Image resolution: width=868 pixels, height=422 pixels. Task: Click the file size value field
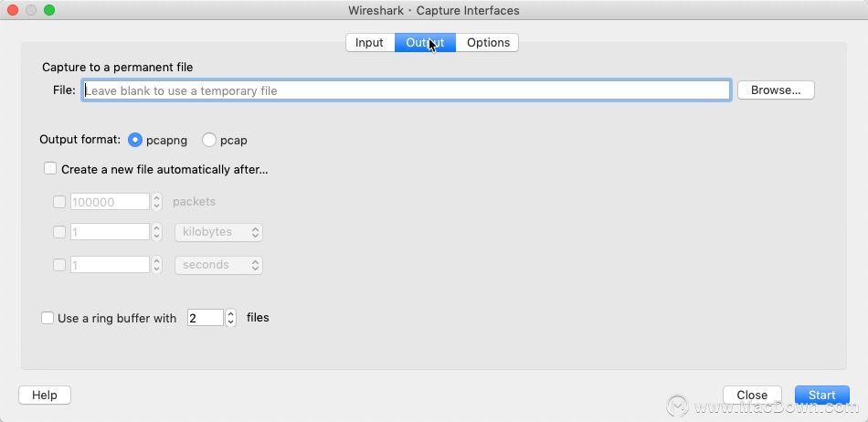(110, 232)
